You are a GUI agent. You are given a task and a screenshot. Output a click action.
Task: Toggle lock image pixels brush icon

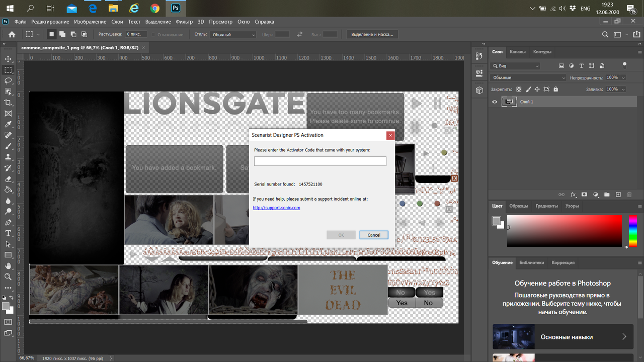point(528,89)
